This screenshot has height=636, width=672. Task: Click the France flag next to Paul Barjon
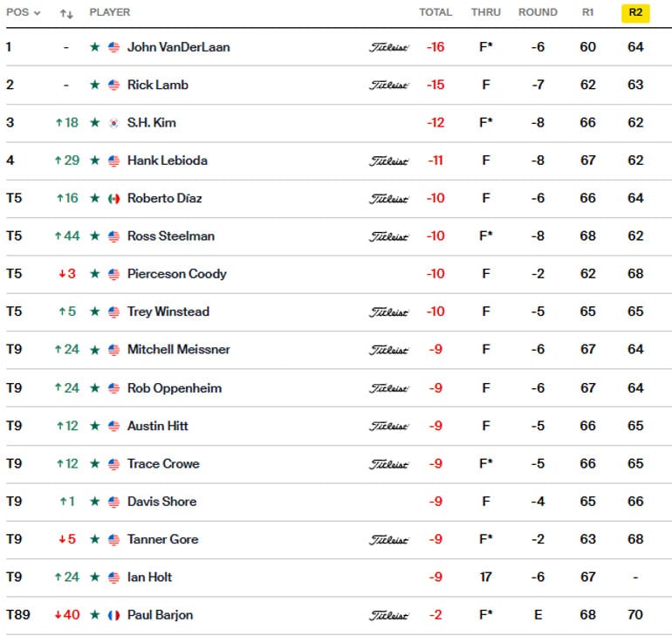(x=113, y=615)
